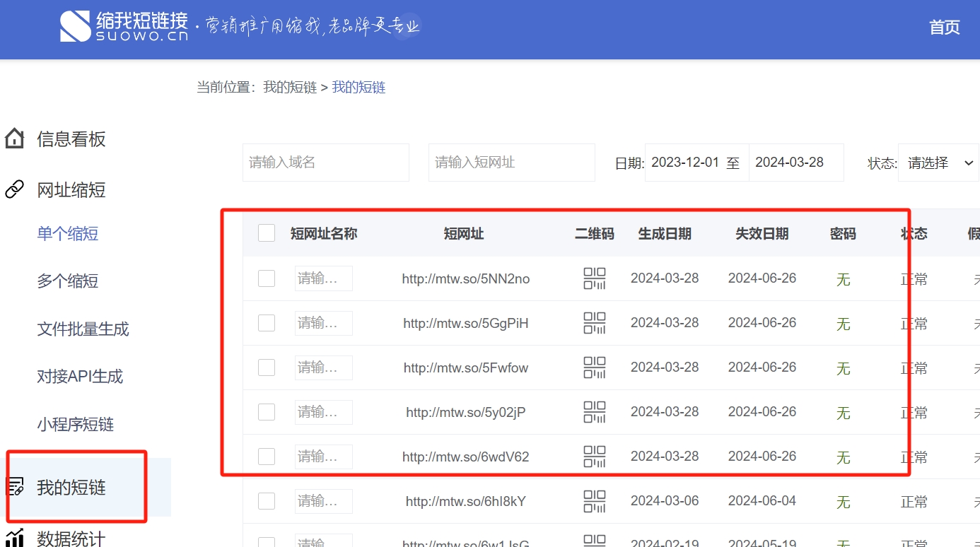Open QR code for mtw.so/5GgPiH

tap(595, 323)
